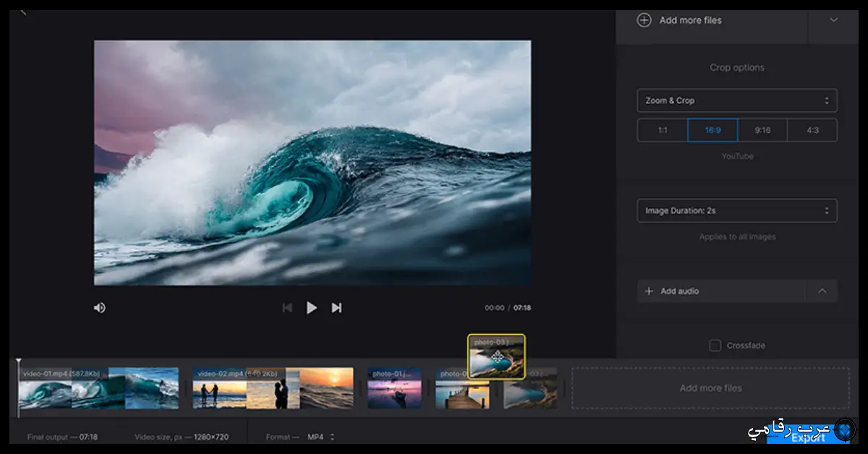
Task: Select the 4:3 crop preset
Action: tap(813, 130)
